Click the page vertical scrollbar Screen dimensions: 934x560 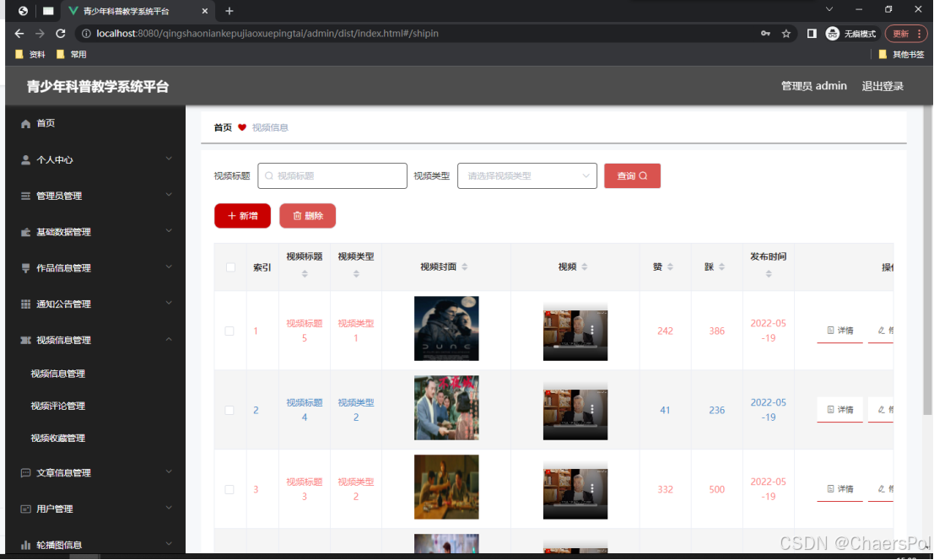point(927,261)
